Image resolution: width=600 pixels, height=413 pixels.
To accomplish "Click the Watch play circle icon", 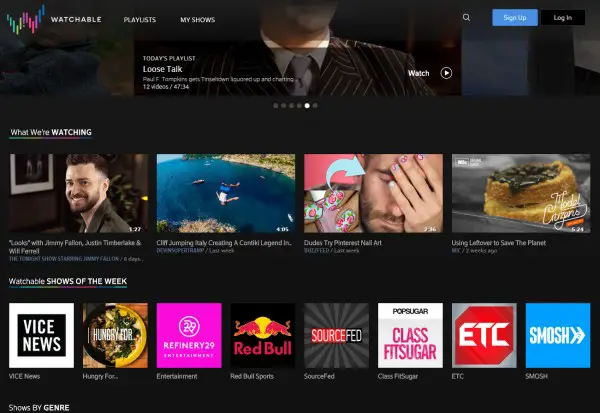I will point(446,73).
